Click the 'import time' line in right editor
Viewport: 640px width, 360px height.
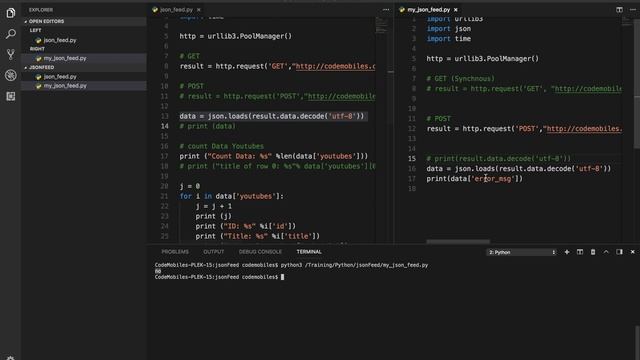coord(449,38)
